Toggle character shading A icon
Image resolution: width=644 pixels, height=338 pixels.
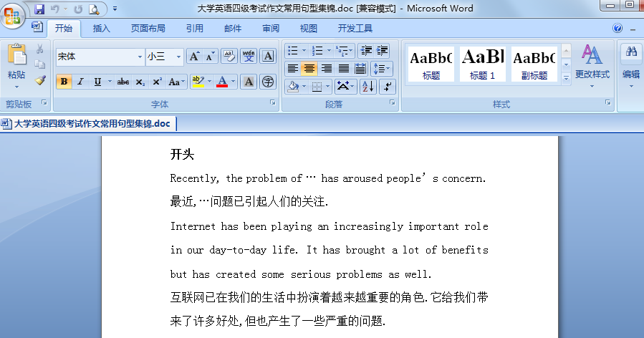[x=249, y=82]
